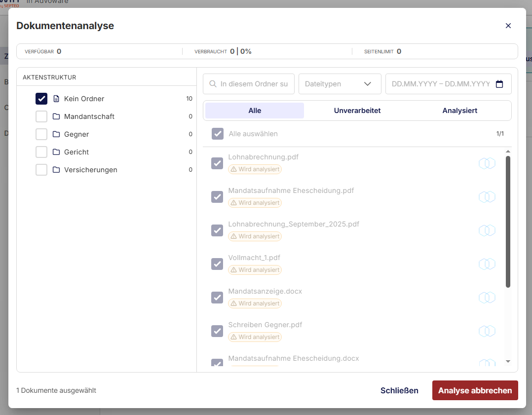The width and height of the screenshot is (532, 415).
Task: Click the document icon next to Kein Ordner
Action: [x=56, y=99]
